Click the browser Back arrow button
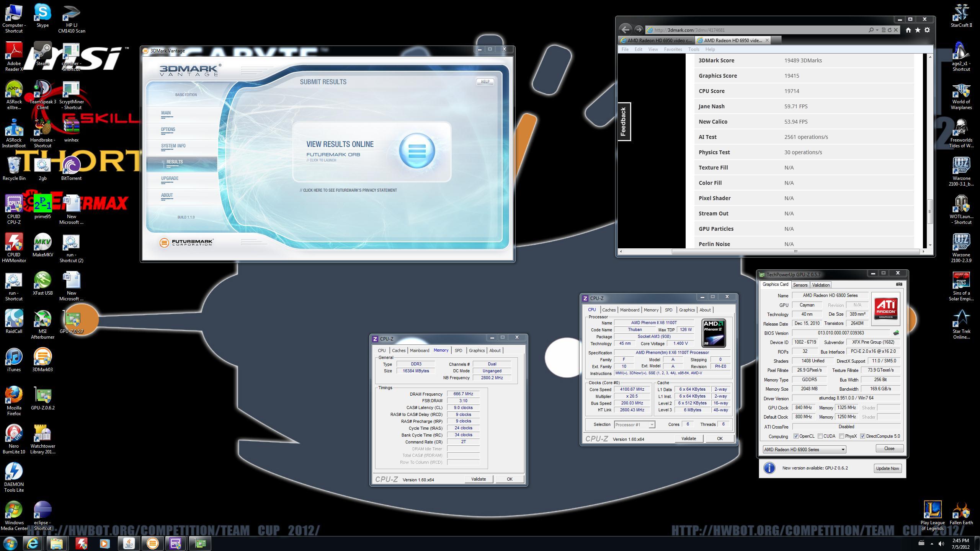This screenshot has height=551, width=980. click(x=625, y=29)
